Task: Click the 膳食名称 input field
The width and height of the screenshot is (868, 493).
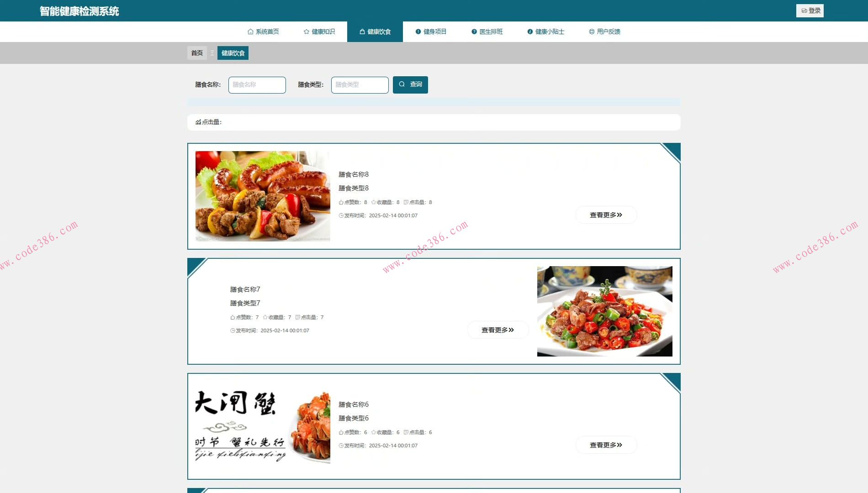Action: point(257,84)
